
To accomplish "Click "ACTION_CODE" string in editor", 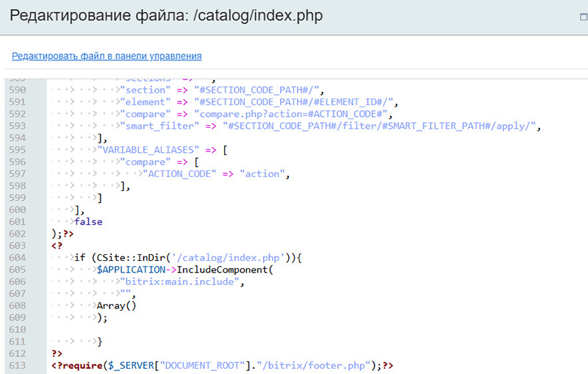I will 179,173.
